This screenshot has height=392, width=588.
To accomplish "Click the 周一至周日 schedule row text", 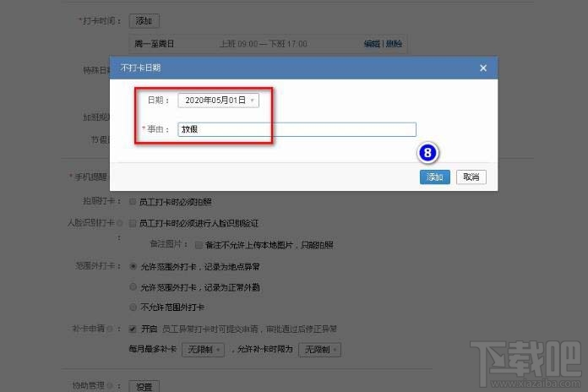I will click(x=154, y=44).
